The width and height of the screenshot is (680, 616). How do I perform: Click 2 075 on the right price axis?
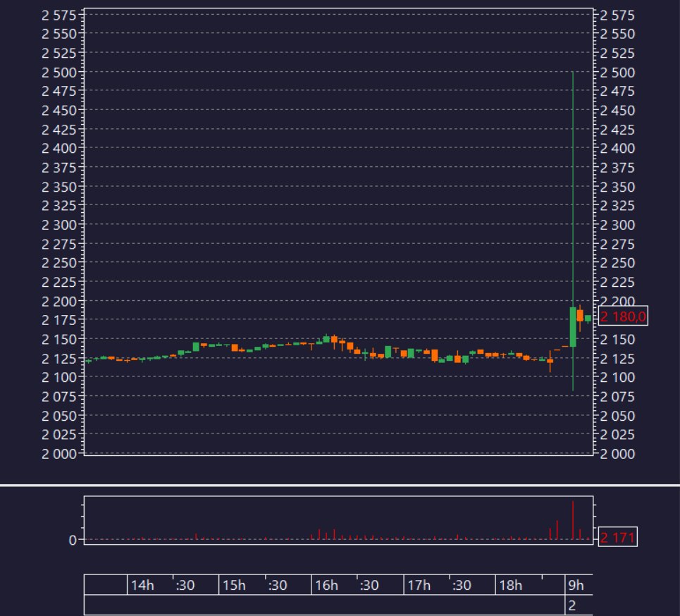[617, 397]
